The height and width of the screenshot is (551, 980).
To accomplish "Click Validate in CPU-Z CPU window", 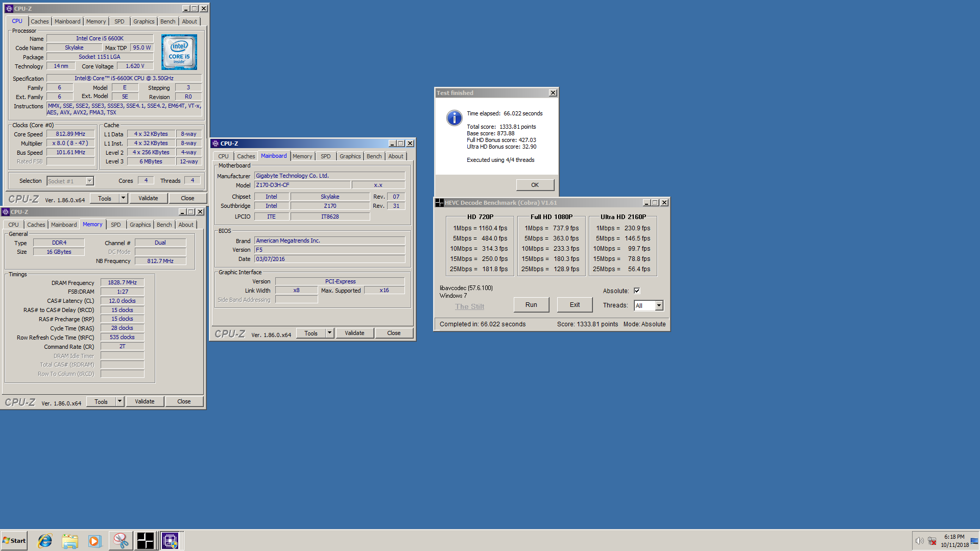I will 148,198.
